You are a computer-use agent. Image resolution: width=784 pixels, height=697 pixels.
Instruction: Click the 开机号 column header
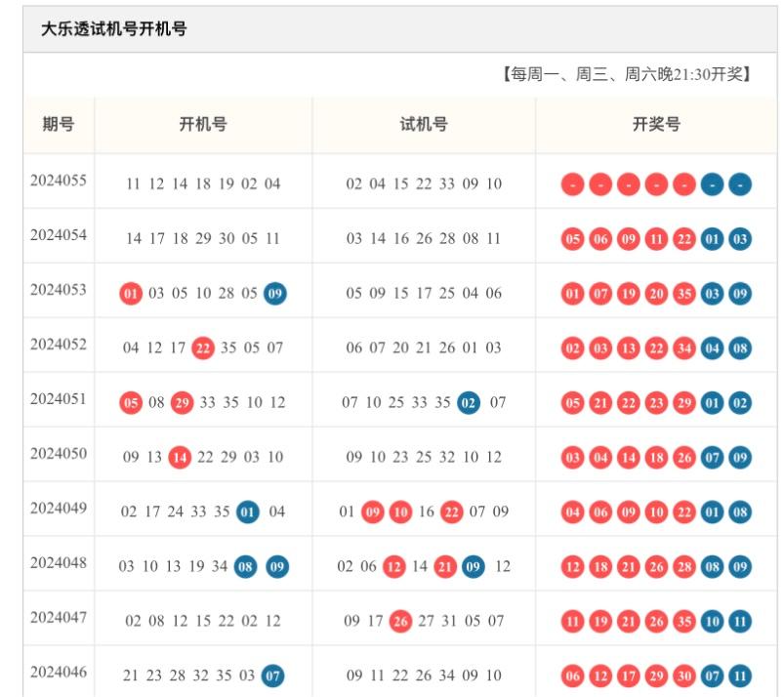point(203,124)
